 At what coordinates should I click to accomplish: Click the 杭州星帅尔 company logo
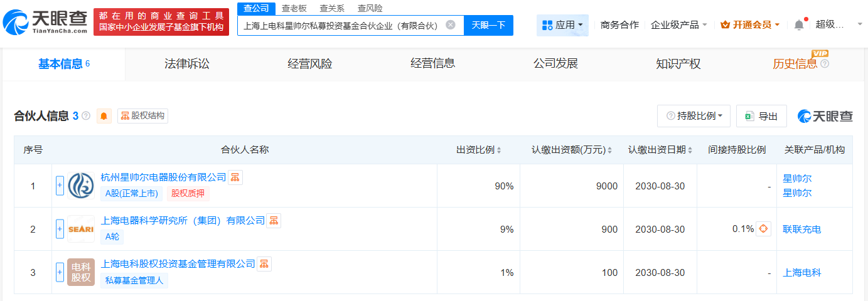pyautogui.click(x=80, y=186)
